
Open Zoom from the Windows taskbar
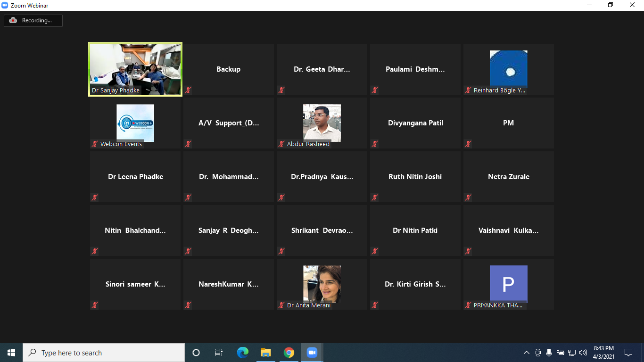click(312, 353)
